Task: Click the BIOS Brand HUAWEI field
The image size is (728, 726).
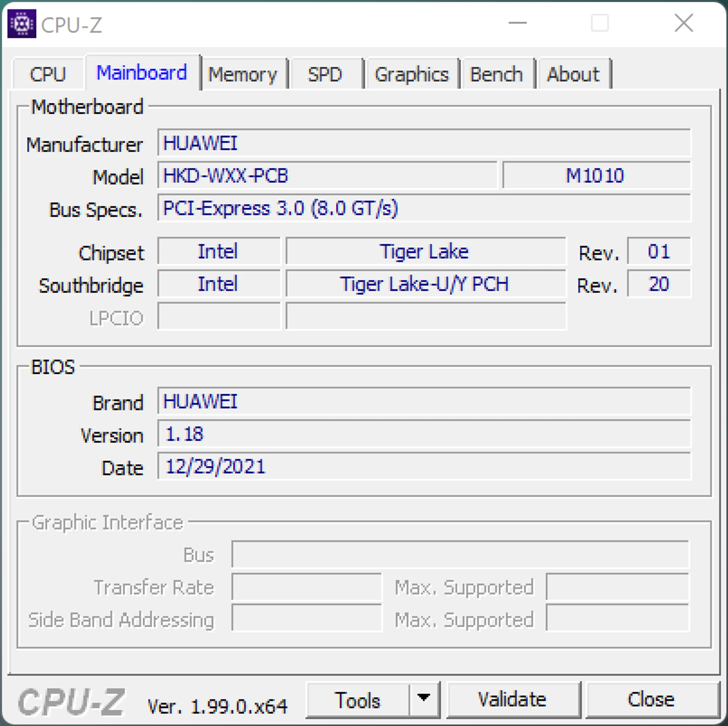Action: pyautogui.click(x=424, y=401)
